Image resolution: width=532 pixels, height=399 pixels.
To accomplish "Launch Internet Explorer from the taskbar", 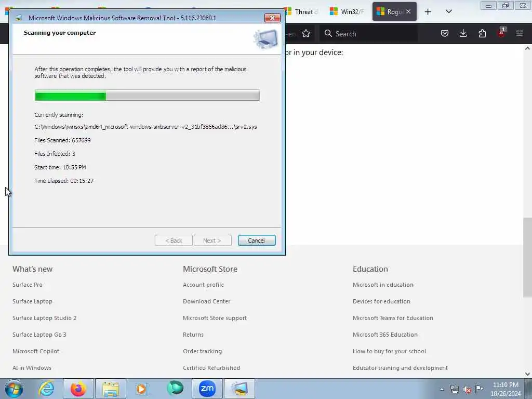I will (x=46, y=389).
